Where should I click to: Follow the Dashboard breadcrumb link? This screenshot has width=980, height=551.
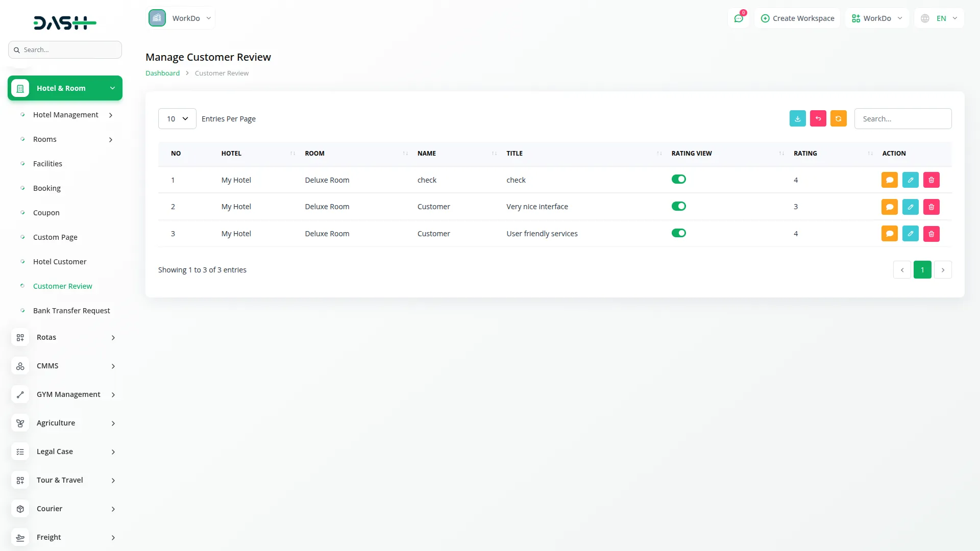click(x=162, y=73)
